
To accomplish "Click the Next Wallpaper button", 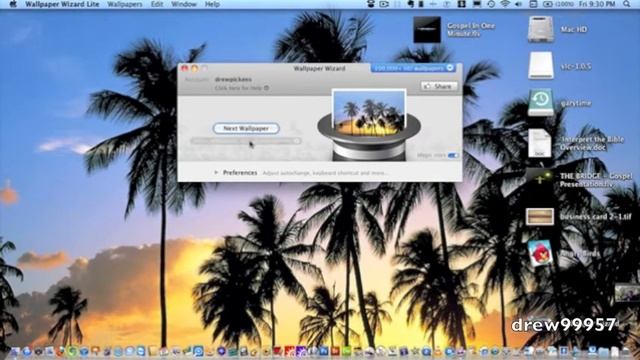I will (246, 128).
